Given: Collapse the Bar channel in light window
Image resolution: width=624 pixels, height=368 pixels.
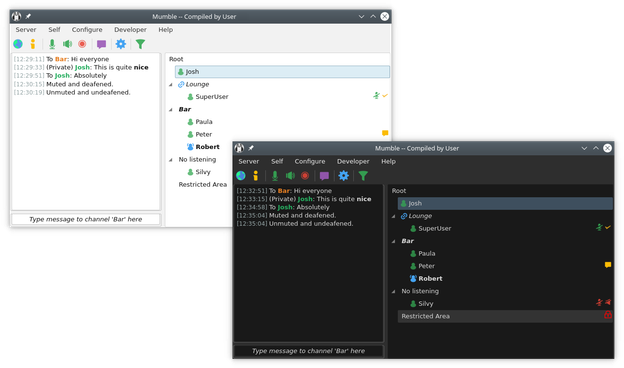Looking at the screenshot, I should pos(171,109).
